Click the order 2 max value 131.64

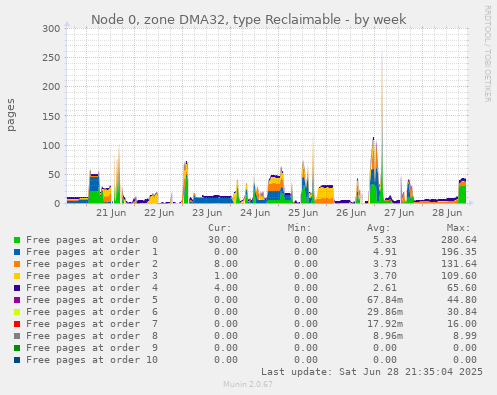point(459,264)
